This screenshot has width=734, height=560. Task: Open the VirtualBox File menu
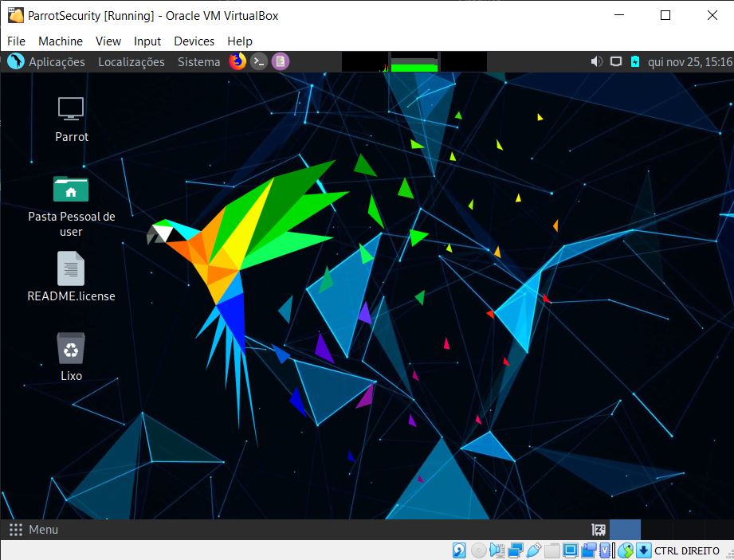[17, 41]
